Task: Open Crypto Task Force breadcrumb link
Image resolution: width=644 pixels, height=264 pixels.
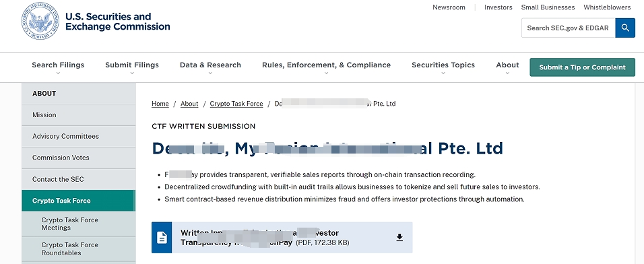Action: click(x=236, y=104)
